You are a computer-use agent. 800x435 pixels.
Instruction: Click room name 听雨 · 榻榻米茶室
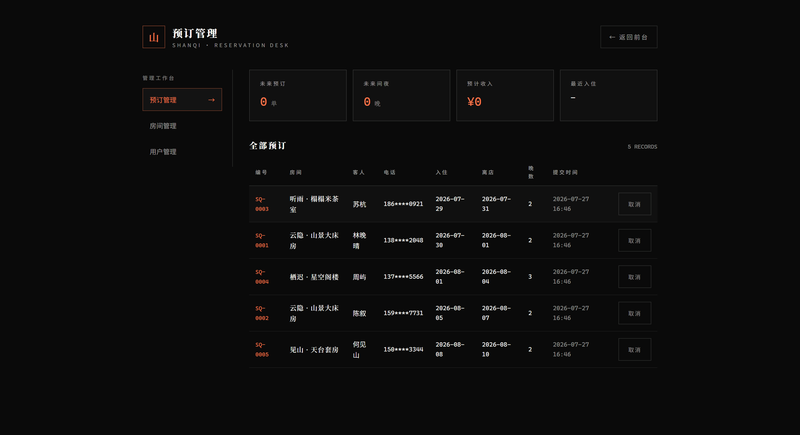pos(314,204)
